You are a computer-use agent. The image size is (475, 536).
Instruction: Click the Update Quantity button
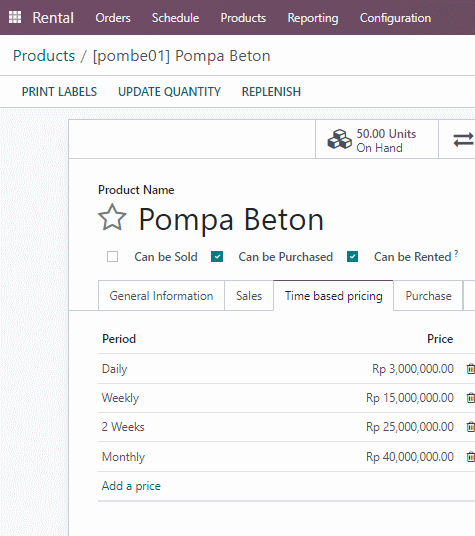click(169, 92)
